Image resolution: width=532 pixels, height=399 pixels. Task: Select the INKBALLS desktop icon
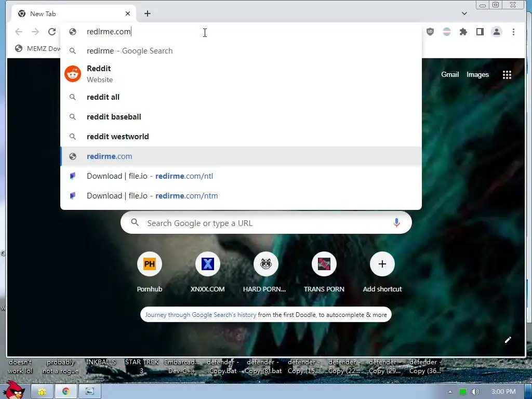101,362
